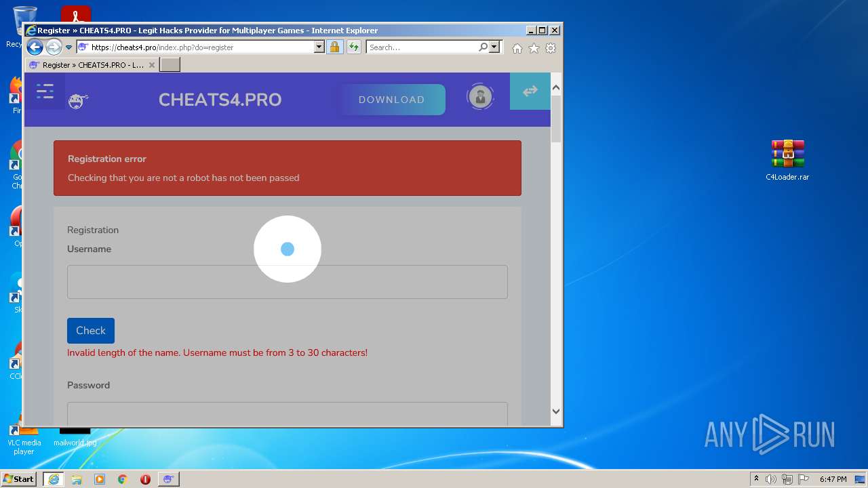Click the 6:47 PM clock

point(833,479)
